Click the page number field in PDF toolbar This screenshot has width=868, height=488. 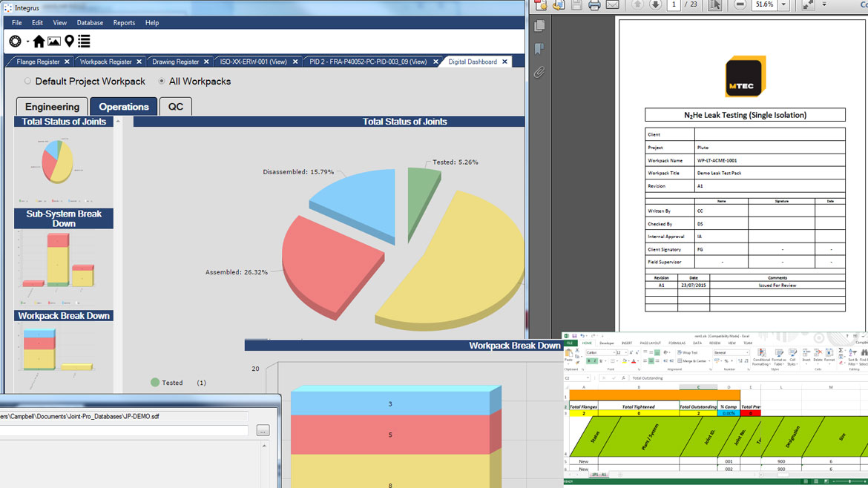pyautogui.click(x=672, y=4)
